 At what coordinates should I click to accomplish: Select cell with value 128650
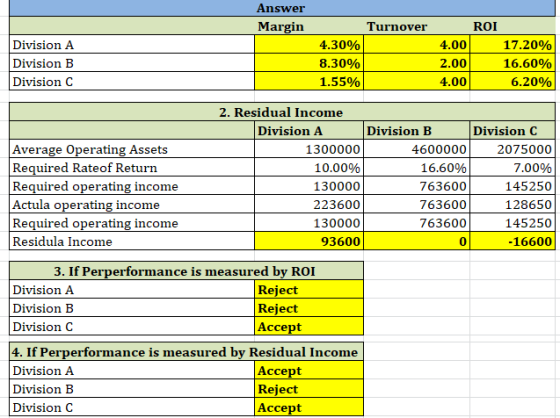click(x=512, y=204)
